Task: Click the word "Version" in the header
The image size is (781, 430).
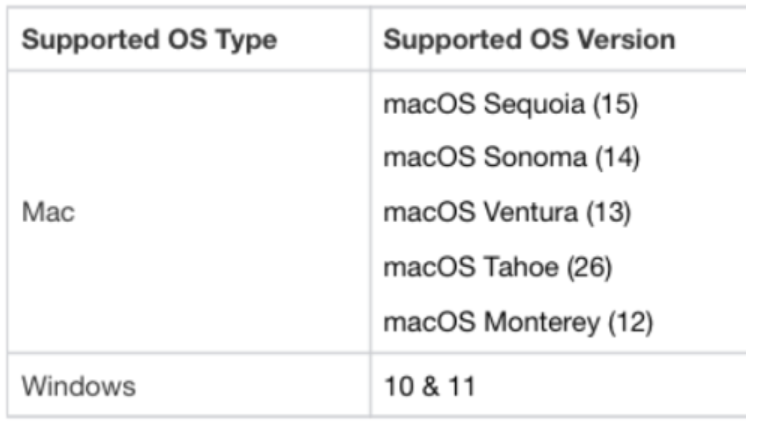Action: [629, 41]
